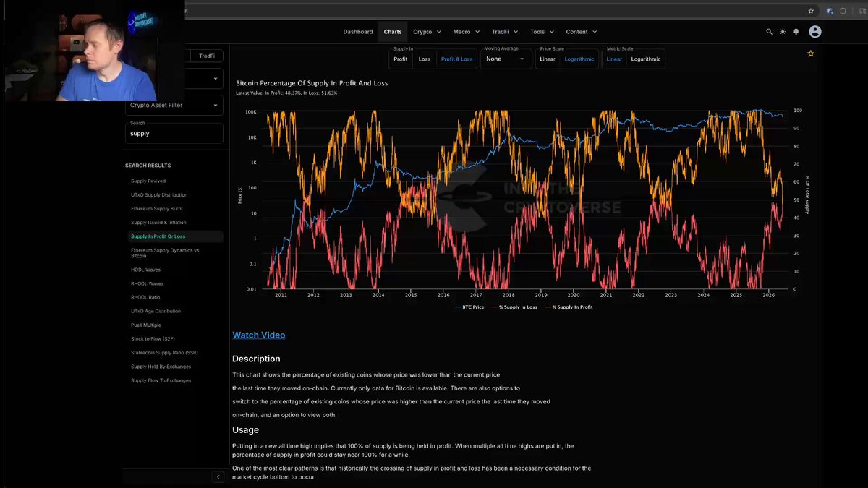The image size is (868, 488).
Task: Show only Supply In Profit
Action: point(400,59)
